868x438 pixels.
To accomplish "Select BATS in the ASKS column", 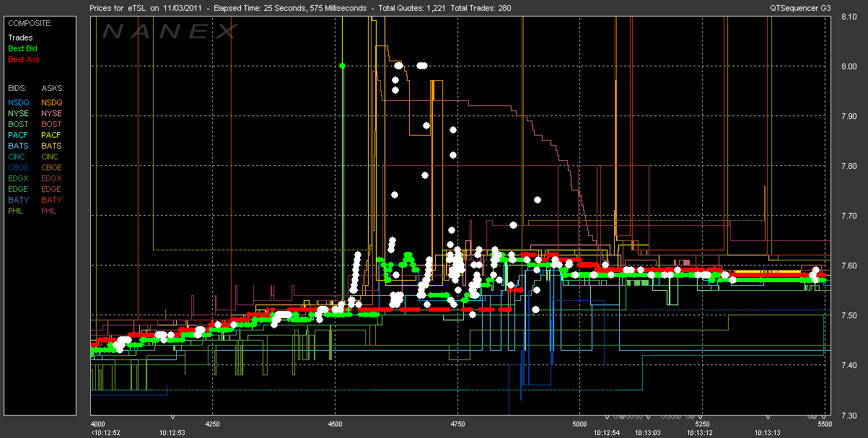I will [x=52, y=146].
